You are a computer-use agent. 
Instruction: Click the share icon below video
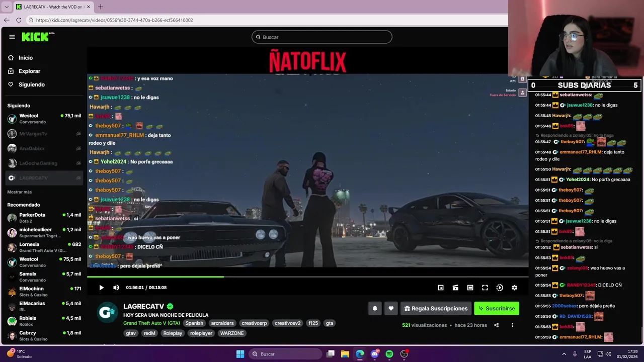pyautogui.click(x=496, y=325)
